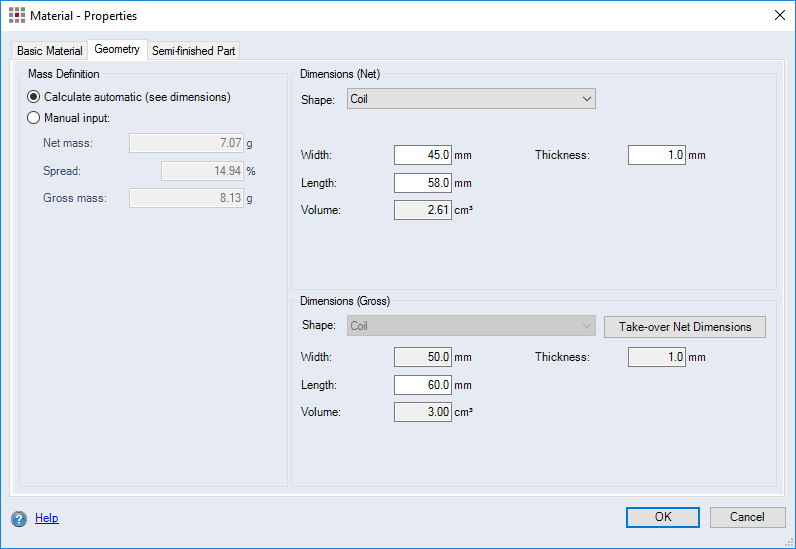Open the Help link
This screenshot has width=796, height=549.
(47, 518)
